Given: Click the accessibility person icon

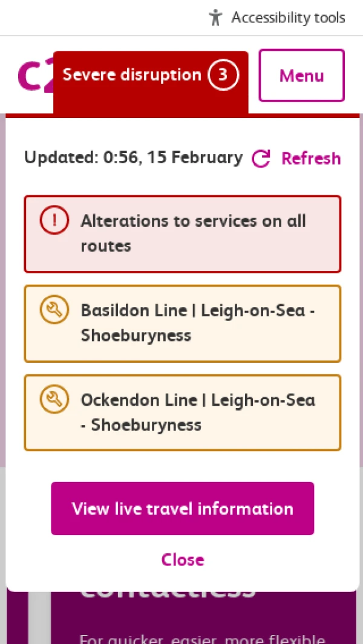Looking at the screenshot, I should [x=215, y=18].
